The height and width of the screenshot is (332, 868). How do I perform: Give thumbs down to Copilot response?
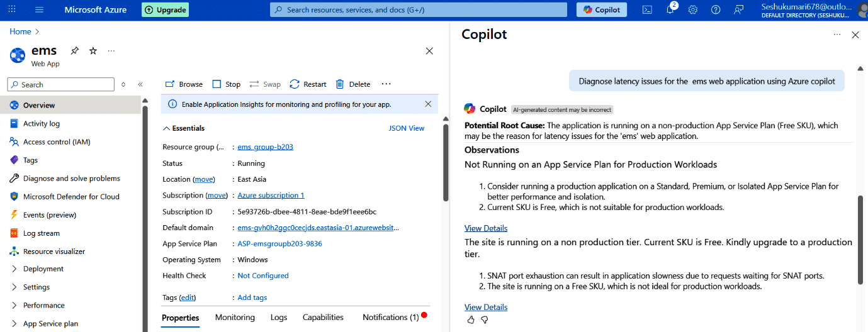[x=485, y=319]
